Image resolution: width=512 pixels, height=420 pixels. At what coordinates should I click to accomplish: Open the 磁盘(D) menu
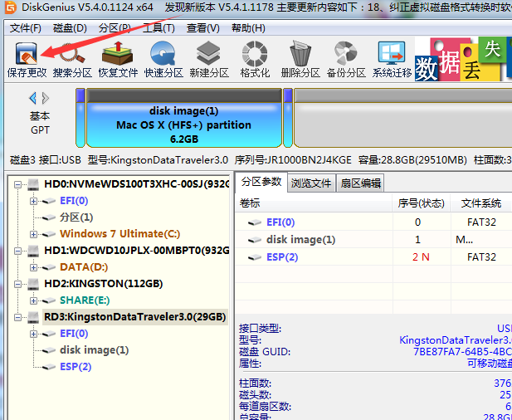click(x=70, y=28)
